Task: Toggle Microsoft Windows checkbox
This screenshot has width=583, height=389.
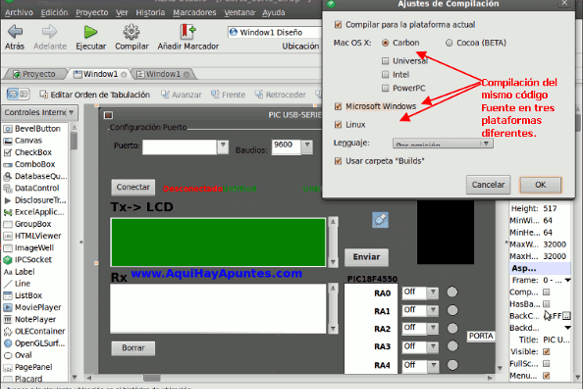Action: pos(338,106)
